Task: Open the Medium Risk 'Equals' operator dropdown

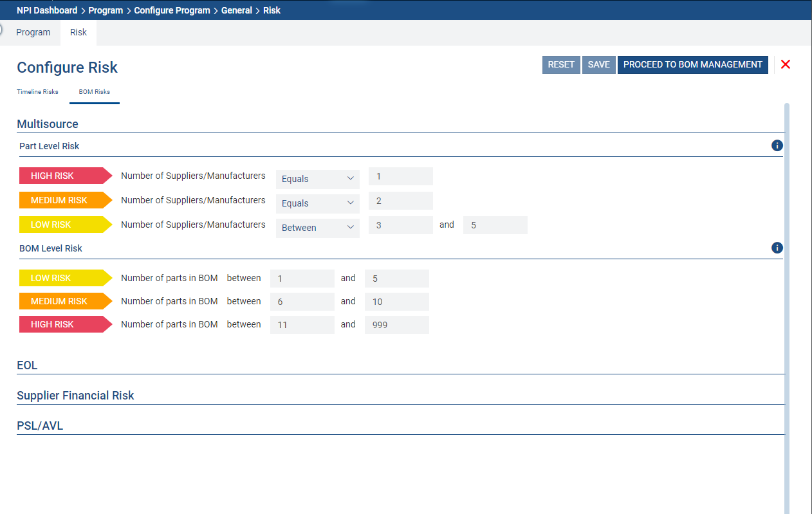Action: click(x=318, y=203)
